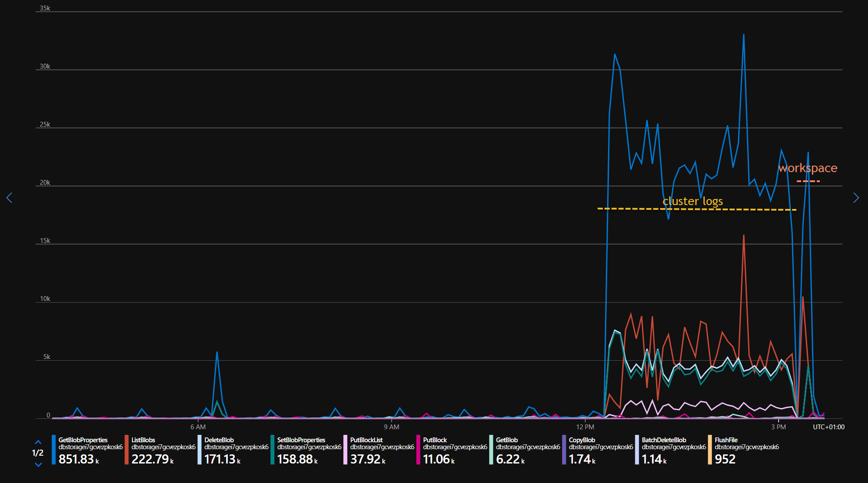
Task: Click the 1/2 legend page indicator
Action: click(38, 453)
